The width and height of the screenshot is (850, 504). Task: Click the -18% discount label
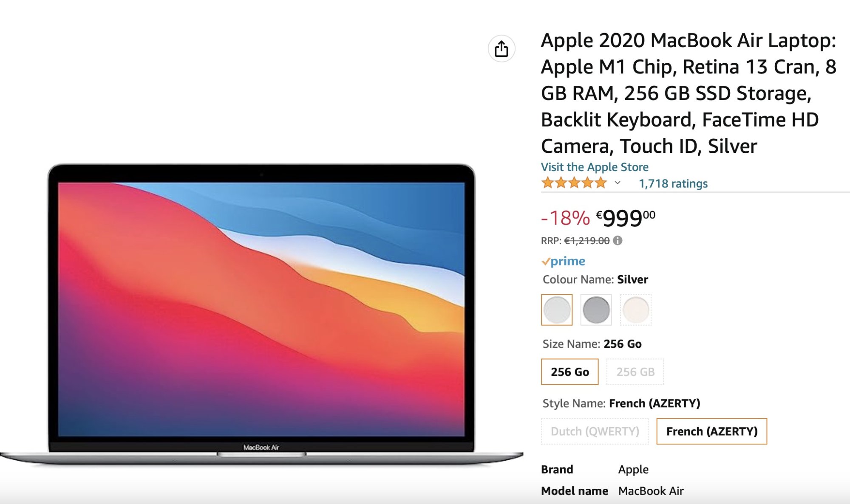[x=565, y=218]
